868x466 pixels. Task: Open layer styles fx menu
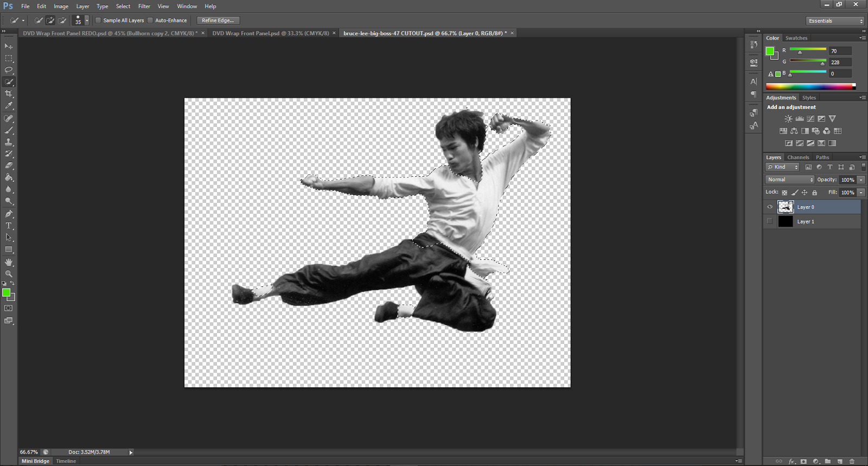click(792, 461)
